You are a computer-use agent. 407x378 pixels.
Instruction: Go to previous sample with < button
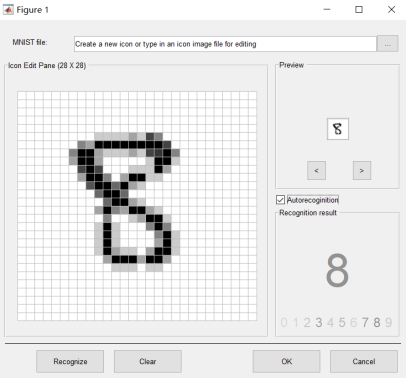pyautogui.click(x=316, y=171)
